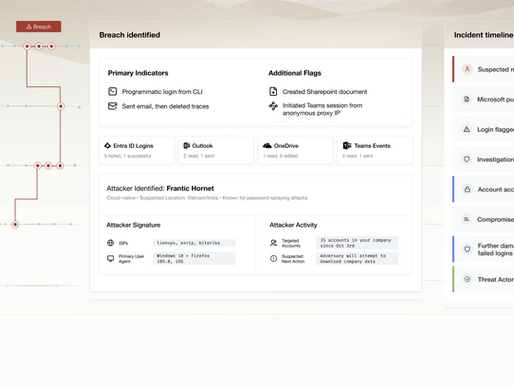514x386 pixels.
Task: Click the 5 failed, 1 successful text
Action: 128,156
